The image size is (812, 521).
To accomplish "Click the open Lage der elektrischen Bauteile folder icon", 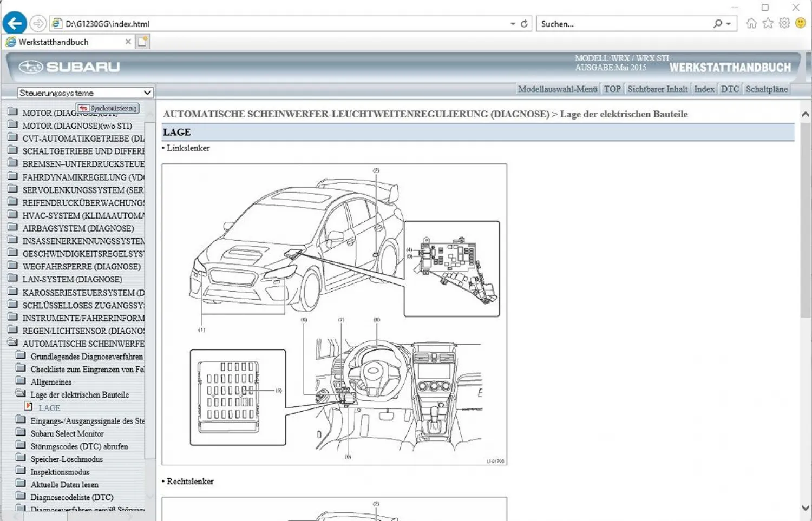I will (21, 394).
